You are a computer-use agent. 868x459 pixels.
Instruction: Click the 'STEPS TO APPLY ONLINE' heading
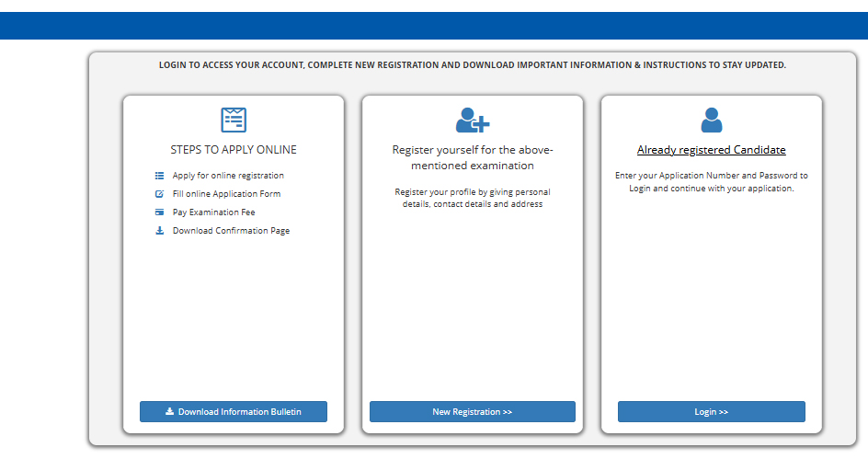tap(234, 150)
